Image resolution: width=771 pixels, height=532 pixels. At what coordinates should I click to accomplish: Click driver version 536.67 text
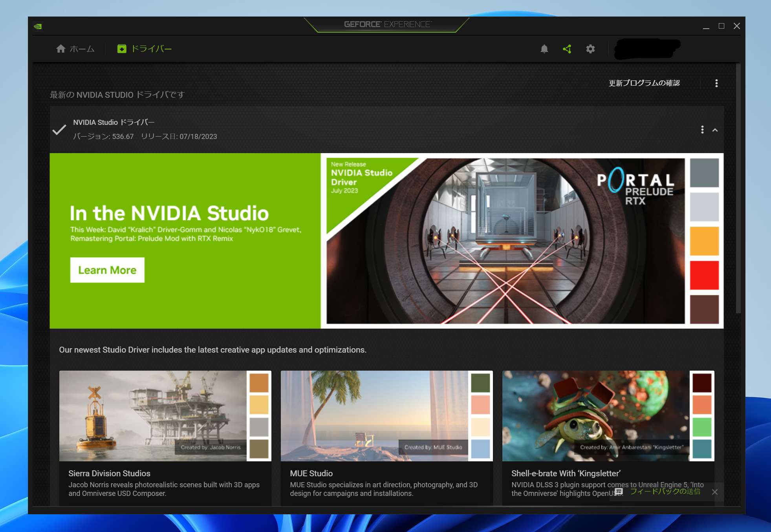(103, 137)
